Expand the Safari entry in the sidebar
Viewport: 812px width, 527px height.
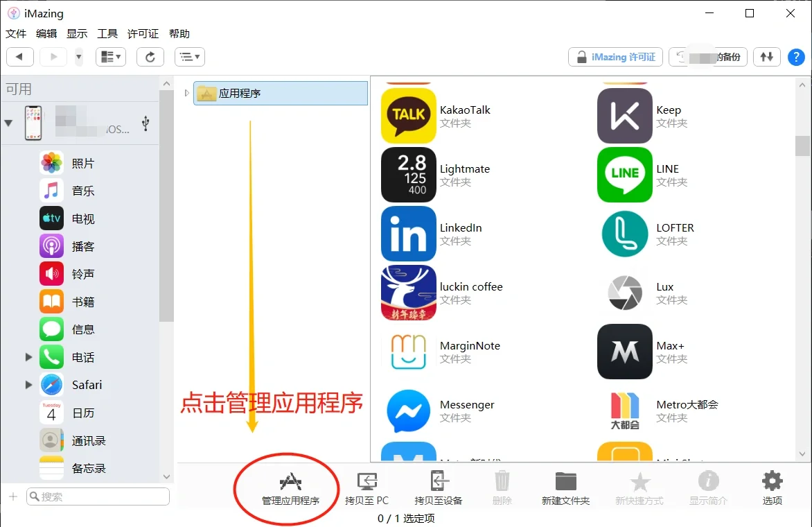tap(28, 384)
